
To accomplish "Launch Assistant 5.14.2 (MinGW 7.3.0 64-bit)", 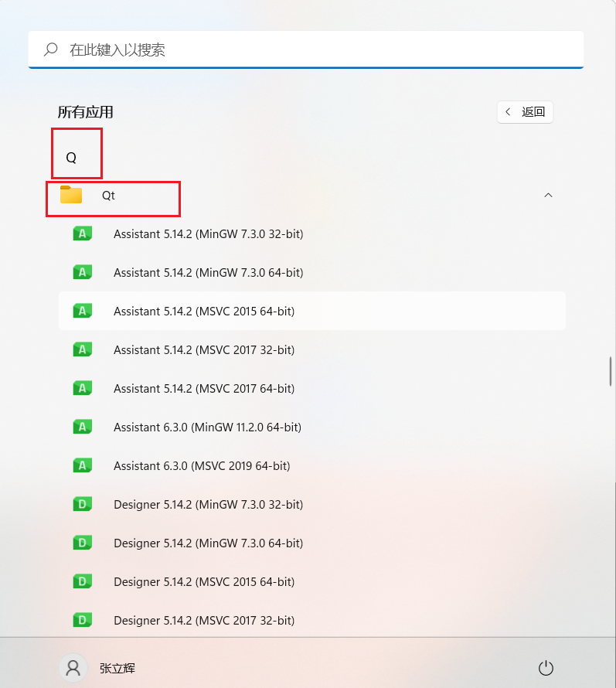I will click(208, 272).
